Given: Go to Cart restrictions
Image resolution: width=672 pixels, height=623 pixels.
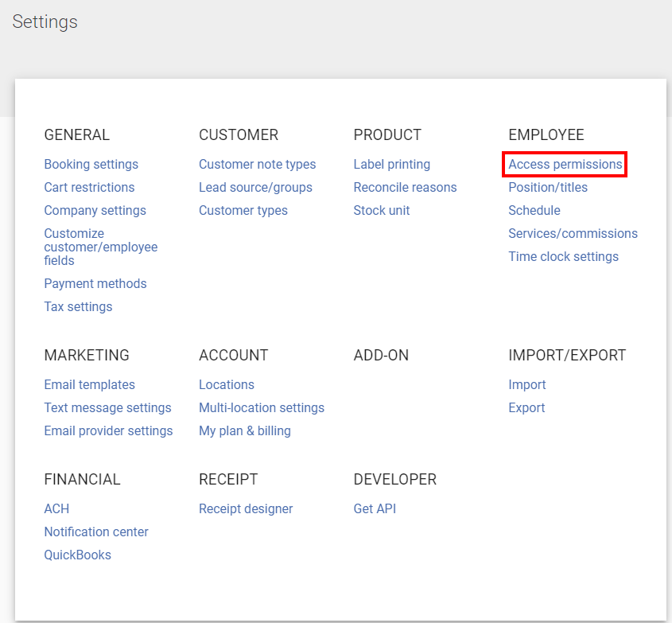Looking at the screenshot, I should (x=89, y=188).
